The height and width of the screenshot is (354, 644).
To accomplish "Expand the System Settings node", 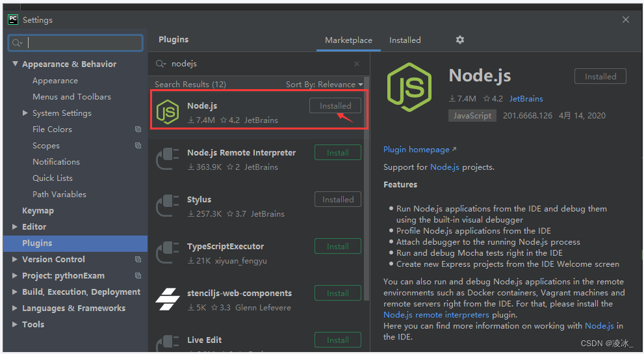I will [x=25, y=113].
